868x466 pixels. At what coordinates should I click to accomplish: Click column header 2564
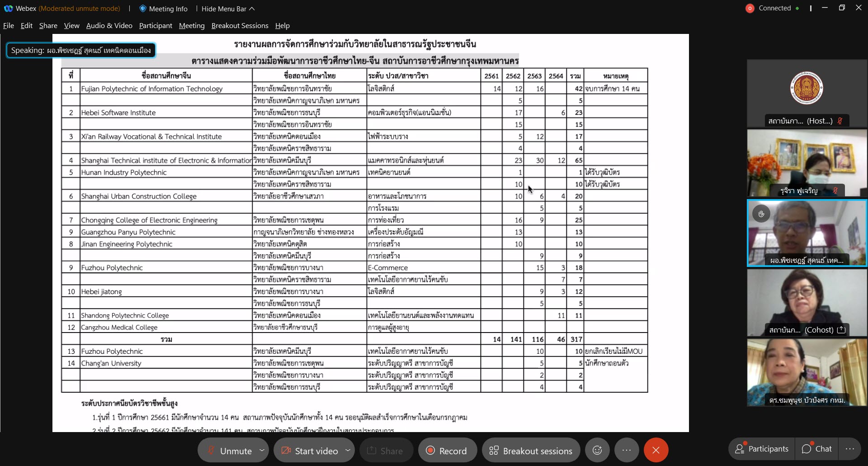(x=556, y=76)
